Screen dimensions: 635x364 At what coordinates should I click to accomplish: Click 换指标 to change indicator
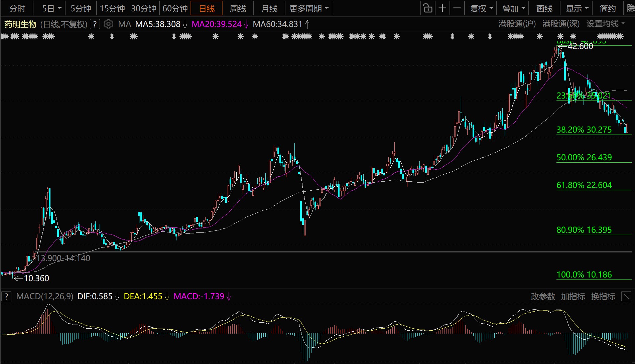point(603,296)
